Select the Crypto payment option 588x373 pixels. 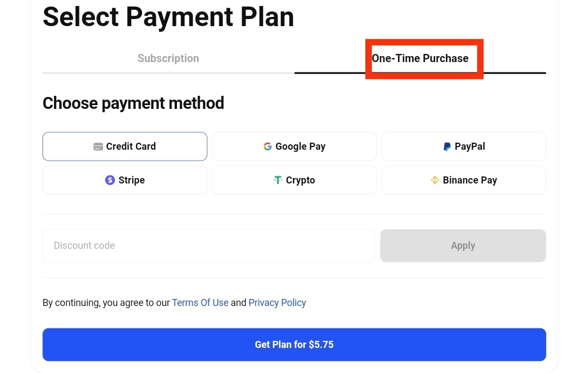tap(294, 180)
